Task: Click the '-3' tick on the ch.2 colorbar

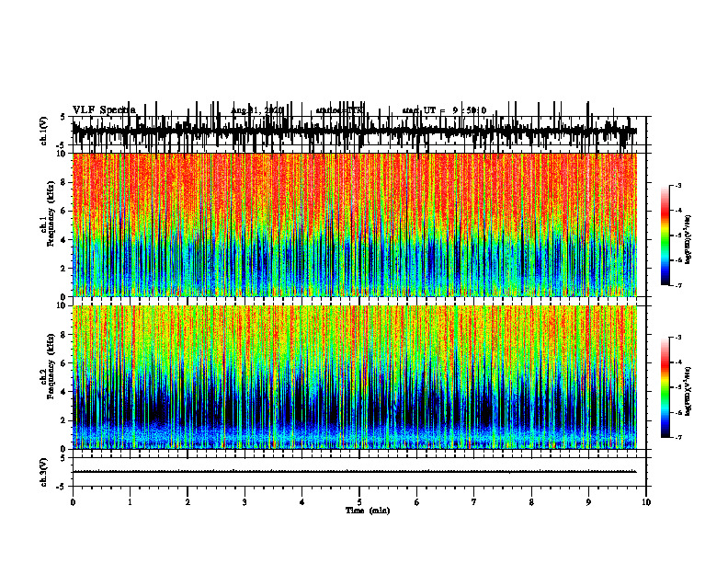Action: (678, 338)
